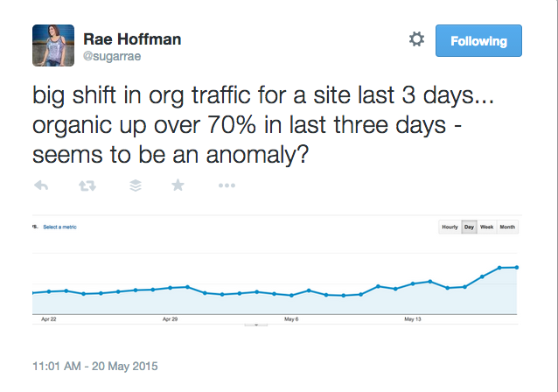This screenshot has width=558, height=392.
Task: Open Rae Hoffman's profile photo
Action: coord(53,45)
